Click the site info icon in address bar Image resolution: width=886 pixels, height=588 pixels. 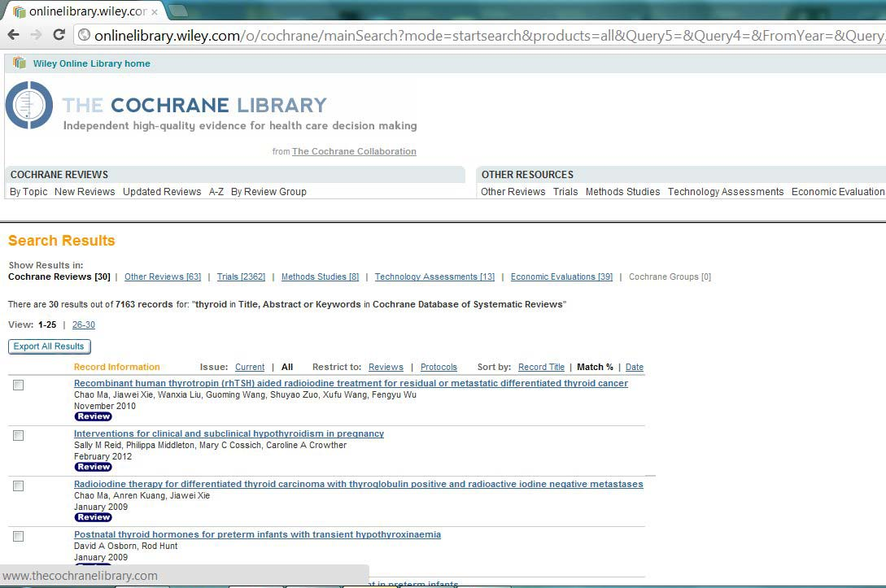click(x=84, y=35)
